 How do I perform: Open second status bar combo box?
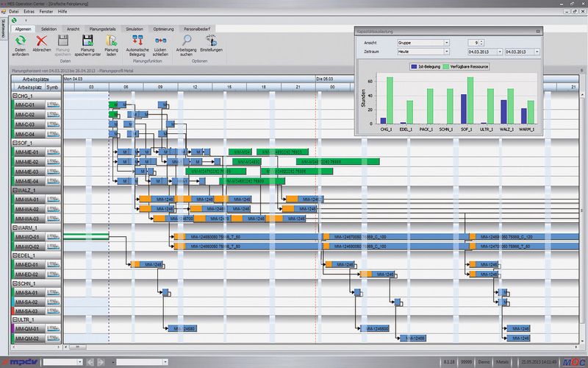(142, 362)
